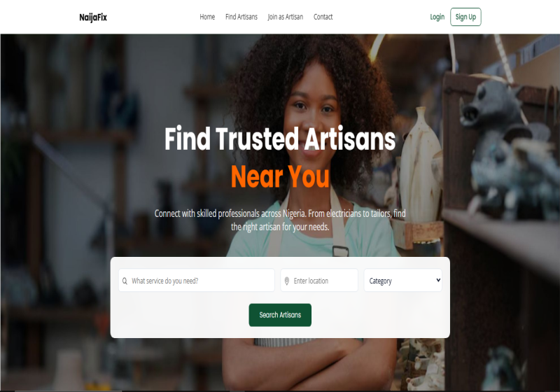560x392 pixels.
Task: Click the 'Find Trusted Artisans' heading
Action: click(280, 139)
